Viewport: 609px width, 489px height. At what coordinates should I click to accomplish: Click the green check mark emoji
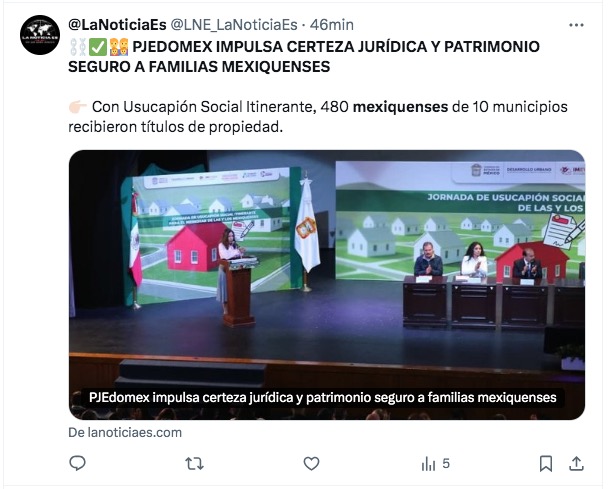pos(97,47)
